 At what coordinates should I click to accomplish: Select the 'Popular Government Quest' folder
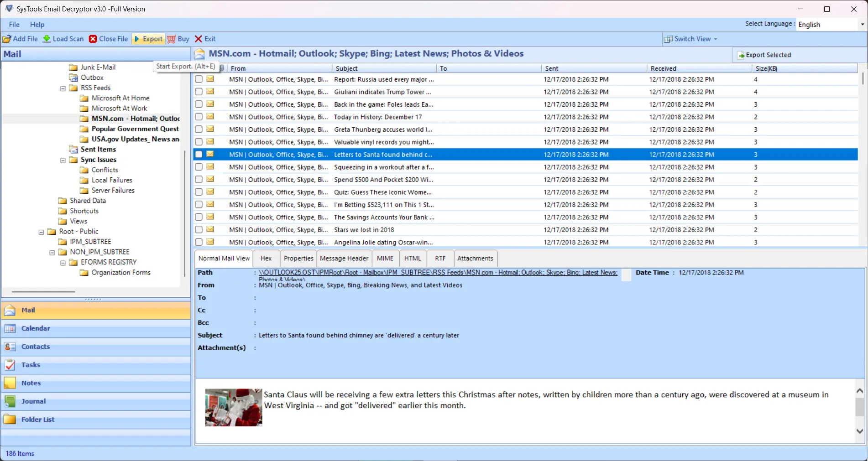(135, 129)
